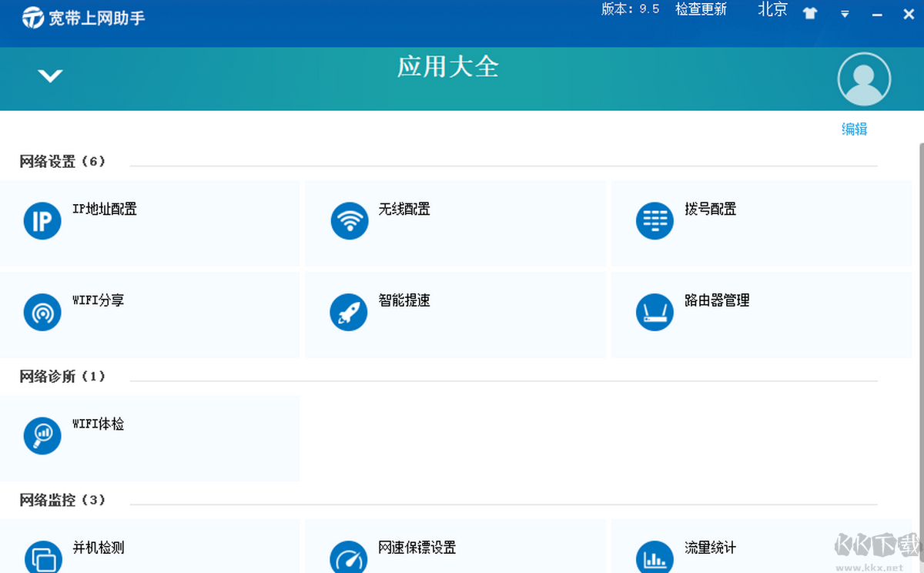The height and width of the screenshot is (573, 924).
Task: Click the user avatar profile icon
Action: (864, 79)
